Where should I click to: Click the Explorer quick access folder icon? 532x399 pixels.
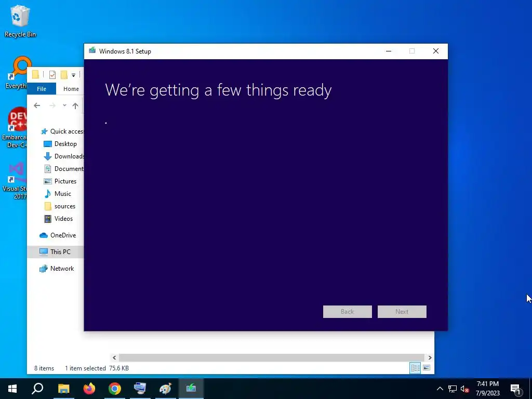(36, 74)
